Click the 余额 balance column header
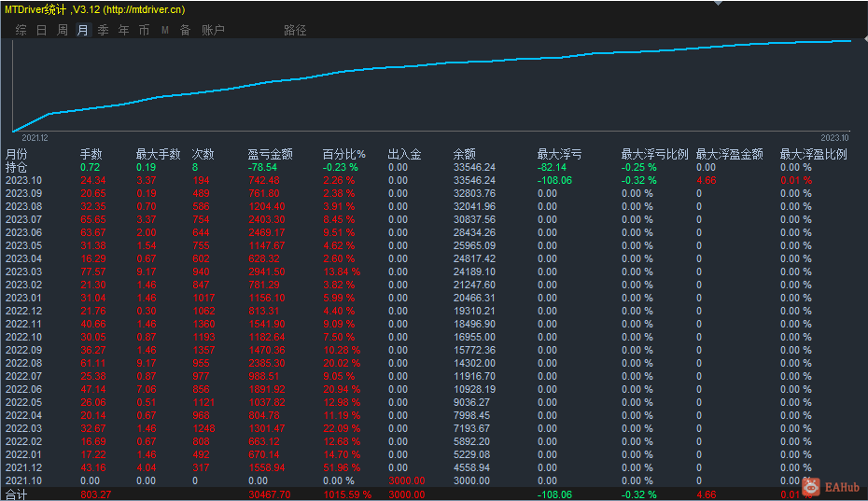868x501 pixels. (464, 154)
